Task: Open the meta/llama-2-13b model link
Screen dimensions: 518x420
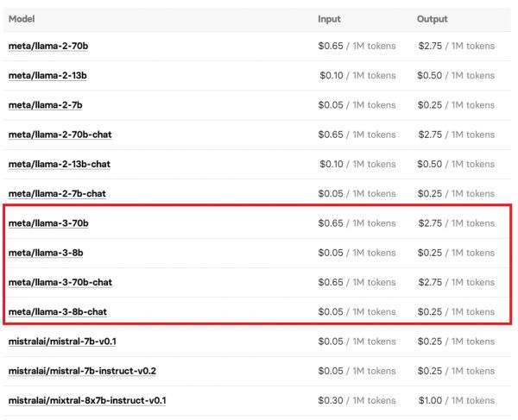Action: pyautogui.click(x=47, y=76)
